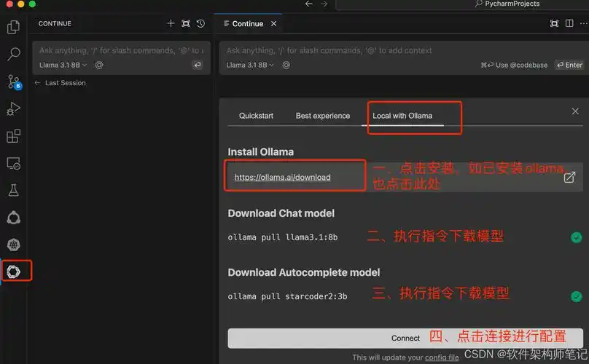Open Source Control view with badge
The image size is (589, 364).
tap(13, 82)
